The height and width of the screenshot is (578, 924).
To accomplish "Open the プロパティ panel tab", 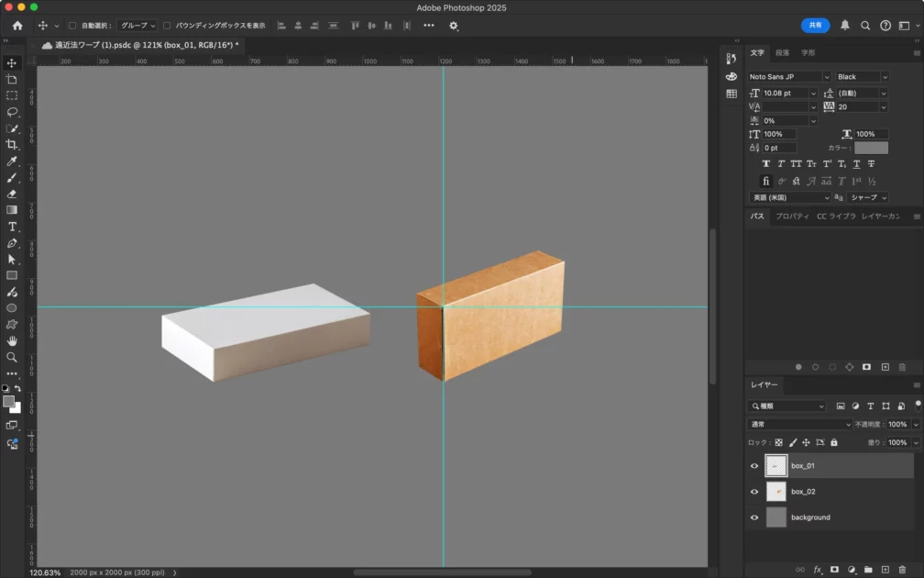I will pos(792,217).
